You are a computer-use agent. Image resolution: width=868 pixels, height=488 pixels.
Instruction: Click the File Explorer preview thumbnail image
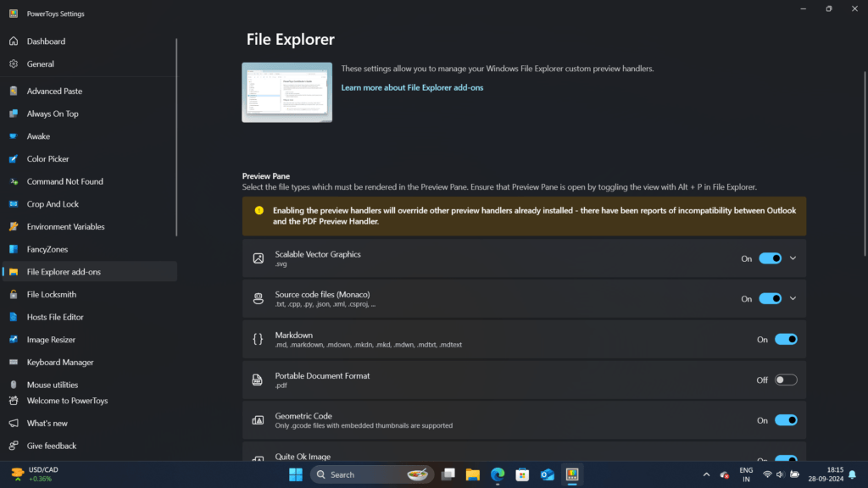point(287,92)
